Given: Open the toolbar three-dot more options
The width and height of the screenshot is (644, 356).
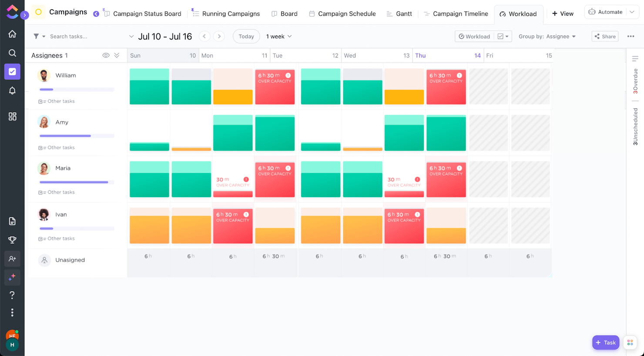Looking at the screenshot, I should click(x=631, y=37).
